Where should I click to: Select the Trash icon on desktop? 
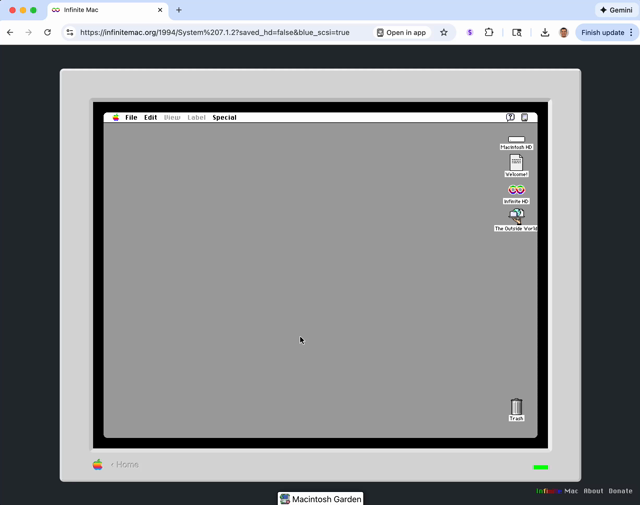click(516, 407)
